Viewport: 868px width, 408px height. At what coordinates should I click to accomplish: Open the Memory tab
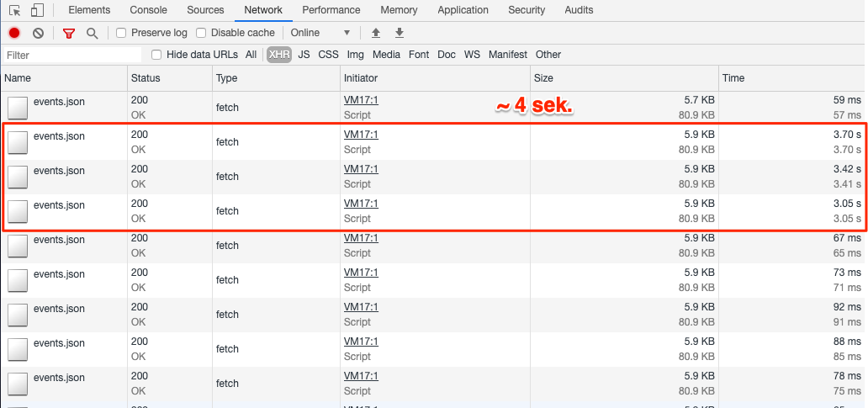click(399, 10)
